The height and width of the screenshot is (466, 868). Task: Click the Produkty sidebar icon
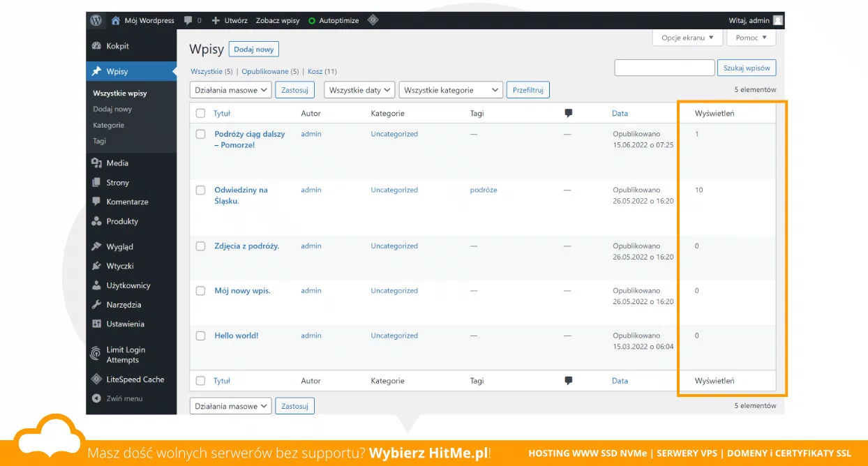[x=97, y=221]
